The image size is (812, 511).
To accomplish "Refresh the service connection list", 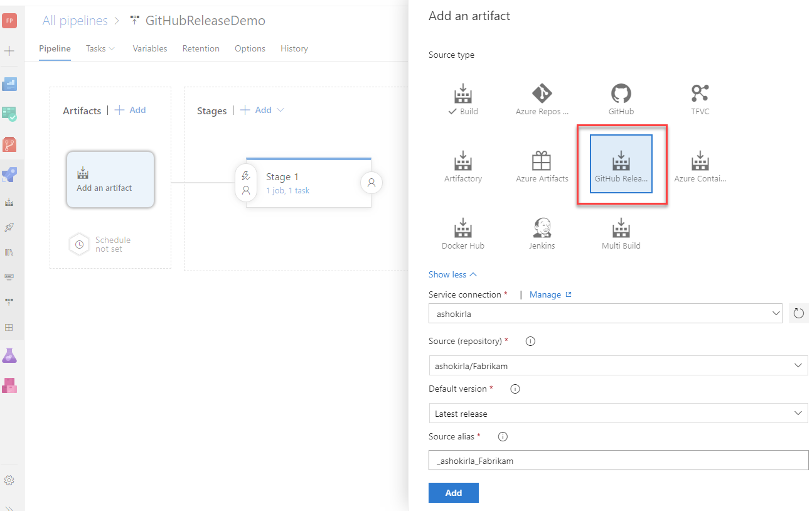I will point(798,313).
